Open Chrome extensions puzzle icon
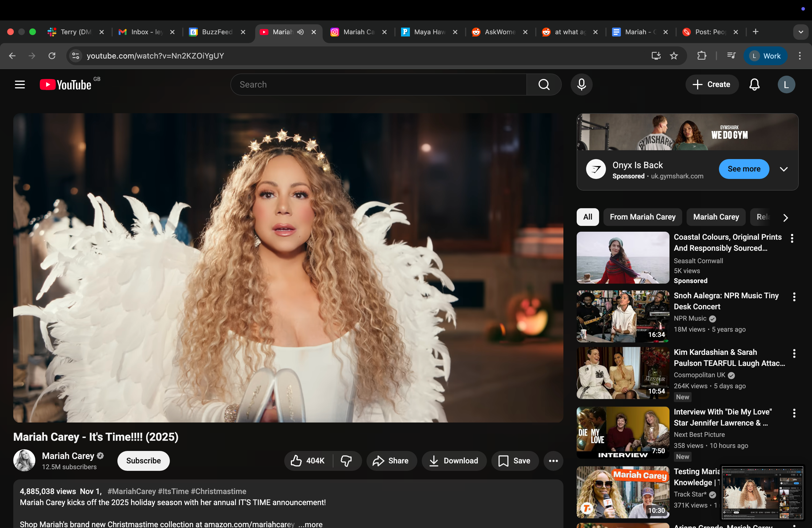Screen dimensions: 812x528 click(x=702, y=56)
